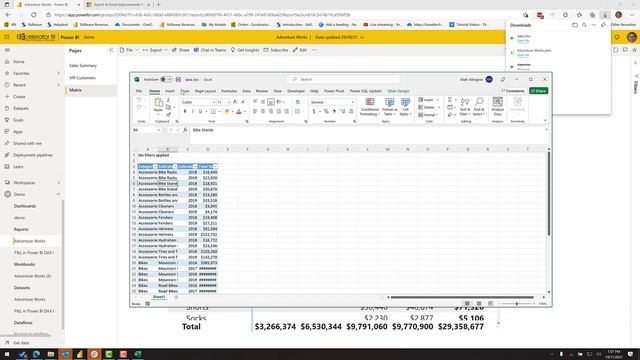Screen dimensions: 640x360
Task: Open Cell Styles gallery in Excel ribbon
Action: coord(405,107)
